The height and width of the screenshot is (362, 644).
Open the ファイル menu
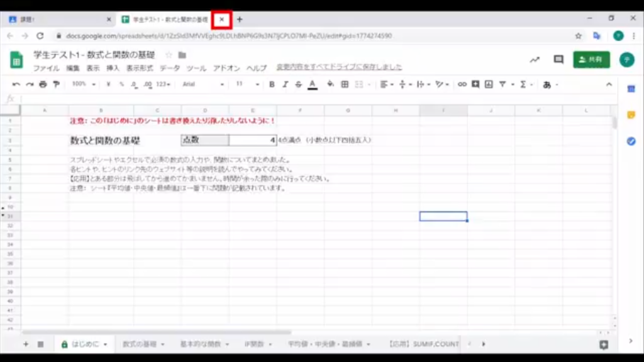[46, 68]
